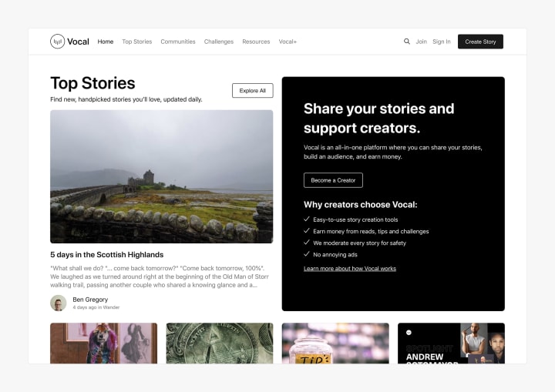
Task: Click the Vocal logo icon
Action: coord(57,42)
